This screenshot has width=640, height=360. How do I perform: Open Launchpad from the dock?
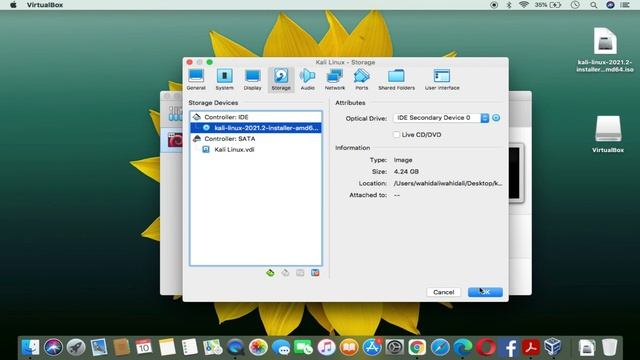pyautogui.click(x=76, y=347)
